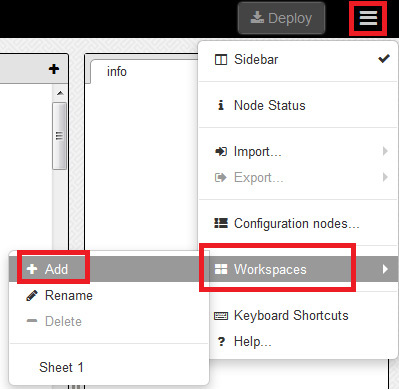Click the plus icon to add sheet
The image size is (399, 390).
pyautogui.click(x=54, y=69)
